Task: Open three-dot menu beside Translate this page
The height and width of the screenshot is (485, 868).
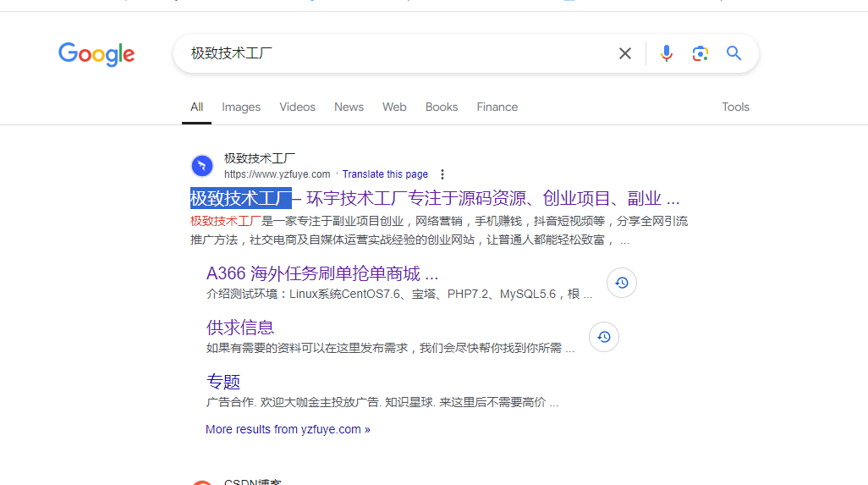Action: [442, 174]
